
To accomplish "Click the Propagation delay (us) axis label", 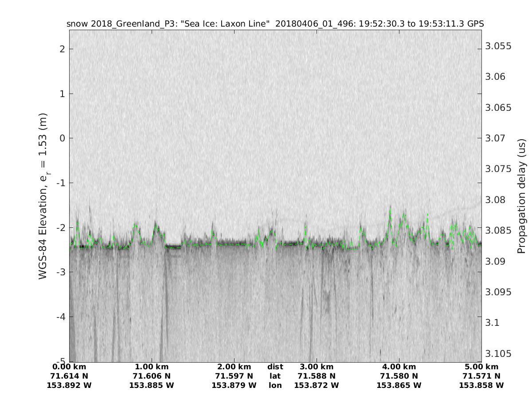I will tap(521, 196).
